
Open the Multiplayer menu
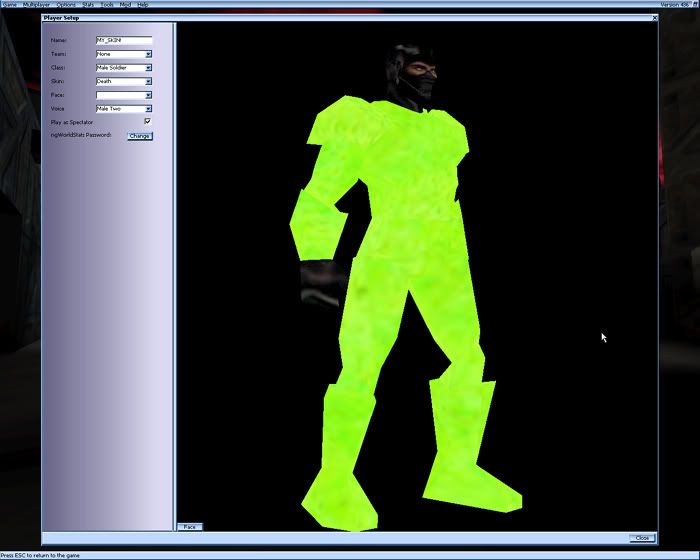click(36, 5)
